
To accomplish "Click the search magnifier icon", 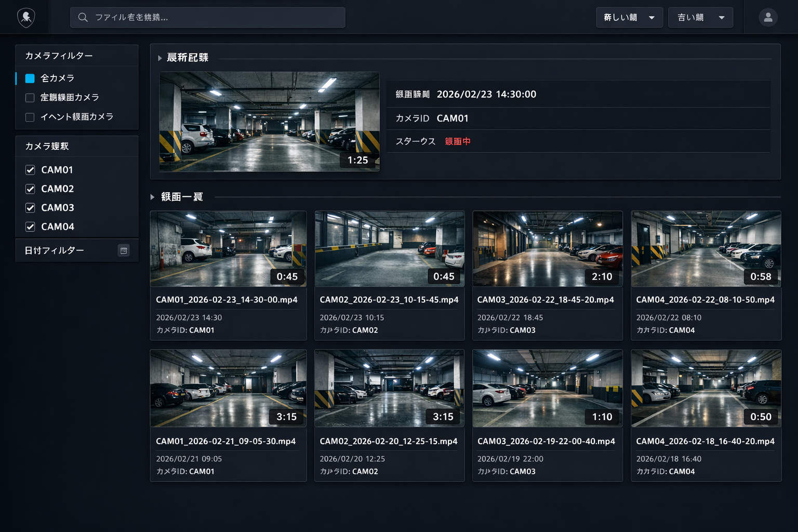I will click(83, 17).
